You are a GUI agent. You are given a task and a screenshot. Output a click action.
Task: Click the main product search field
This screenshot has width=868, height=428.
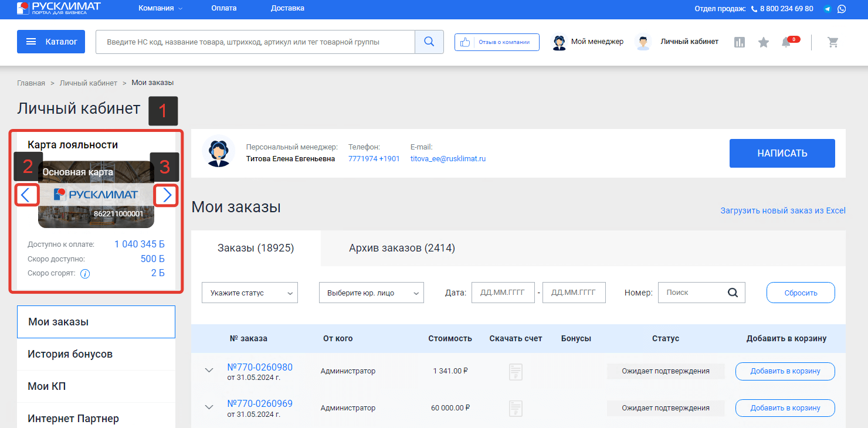point(255,42)
